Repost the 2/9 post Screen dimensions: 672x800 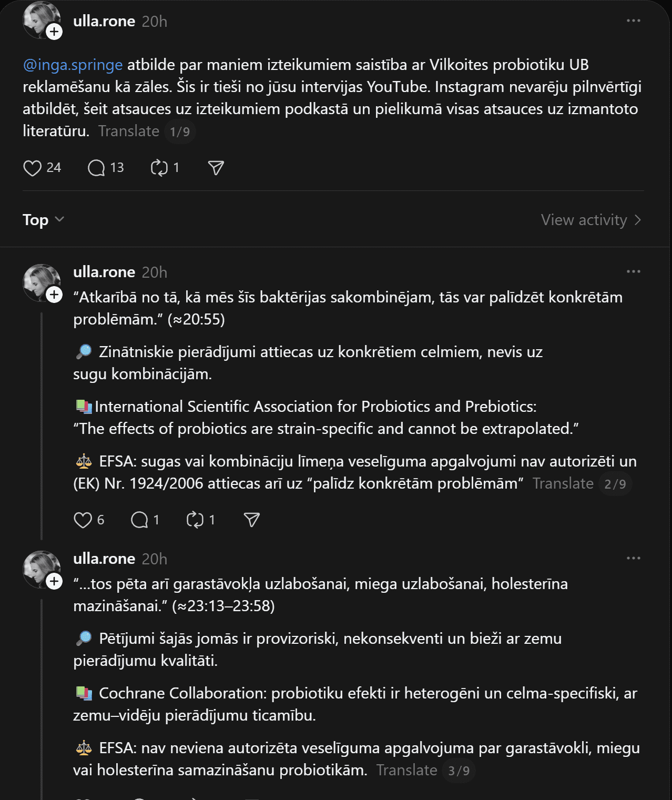195,520
